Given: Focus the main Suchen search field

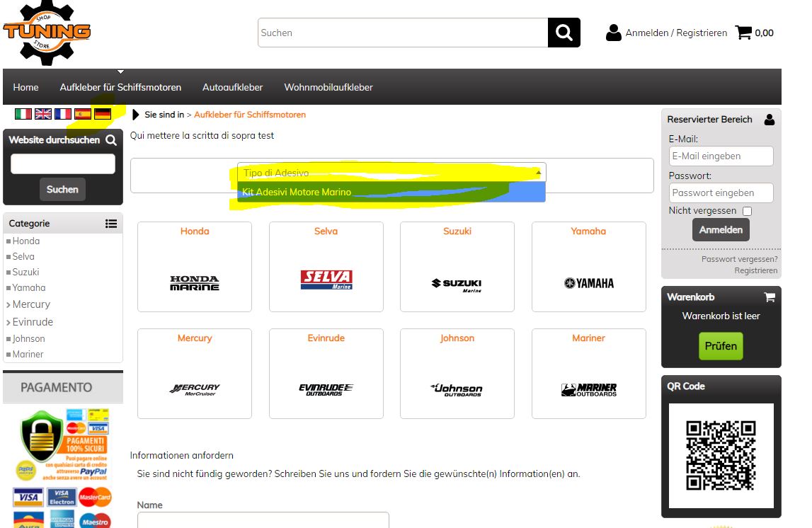Looking at the screenshot, I should point(403,33).
